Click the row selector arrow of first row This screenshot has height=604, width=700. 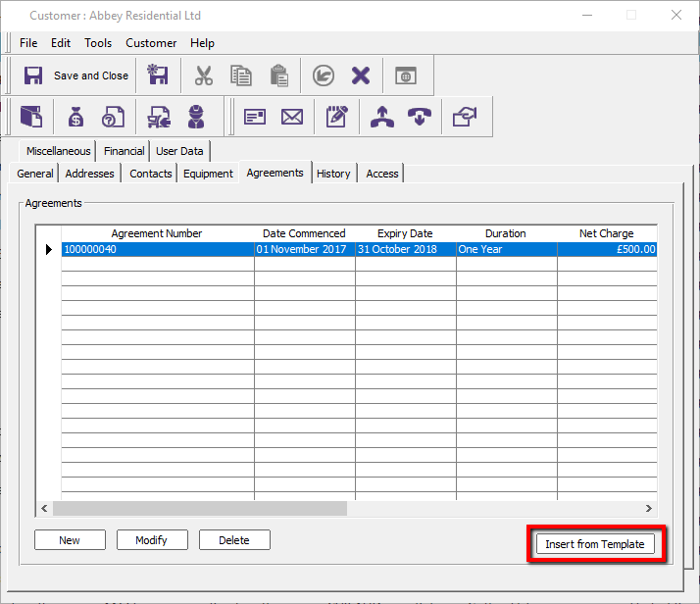49,249
